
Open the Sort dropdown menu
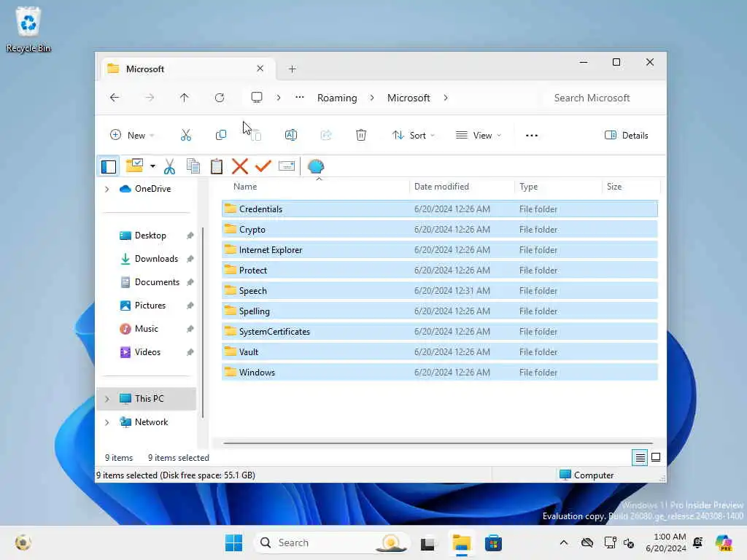[414, 135]
